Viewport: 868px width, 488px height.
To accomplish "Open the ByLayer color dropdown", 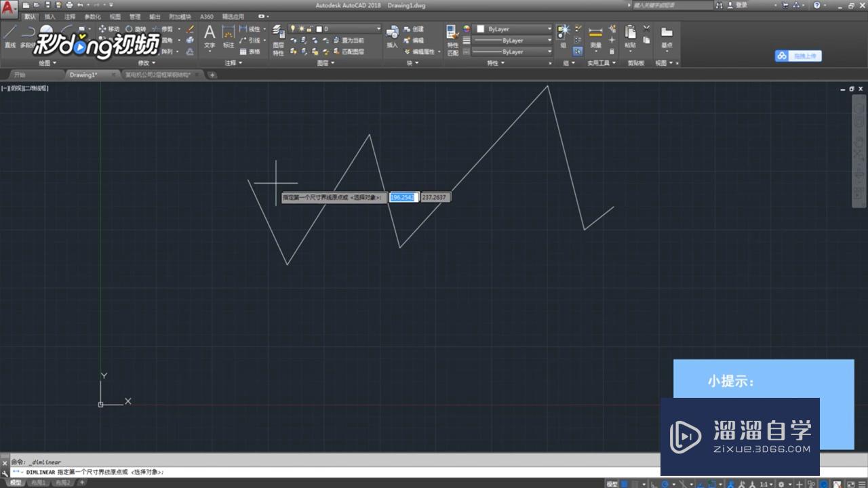I will 513,29.
